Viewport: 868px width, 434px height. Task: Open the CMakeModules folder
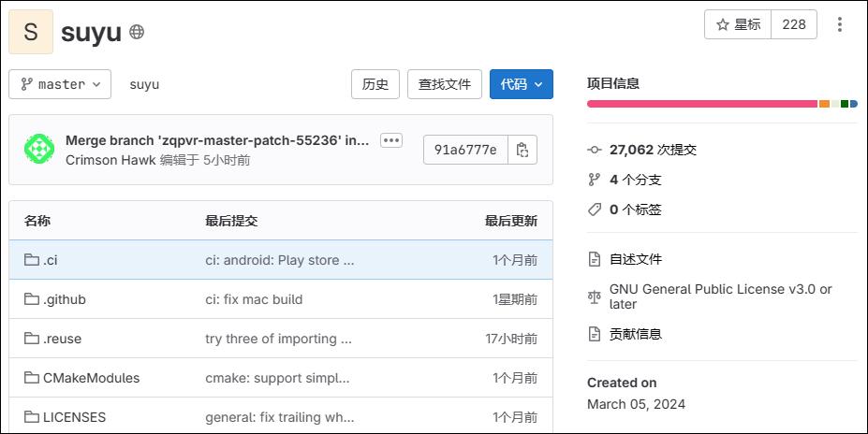coord(91,378)
